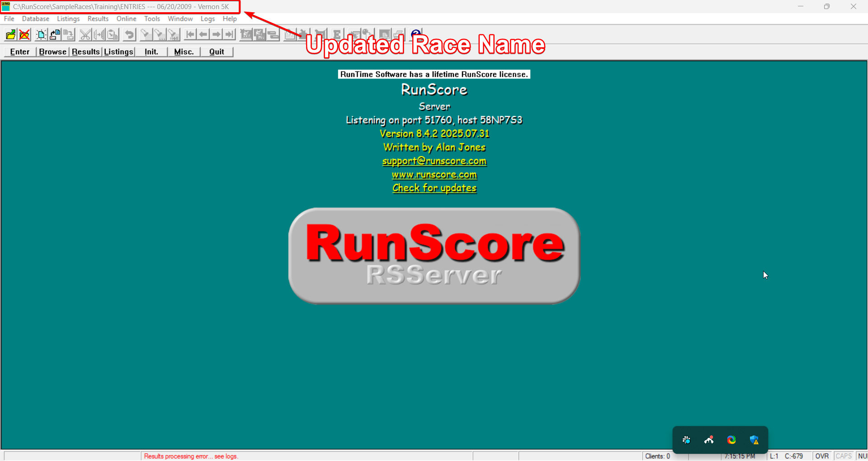Click the colorful swirl tray icon
Image resolution: width=868 pixels, height=461 pixels.
pyautogui.click(x=731, y=440)
